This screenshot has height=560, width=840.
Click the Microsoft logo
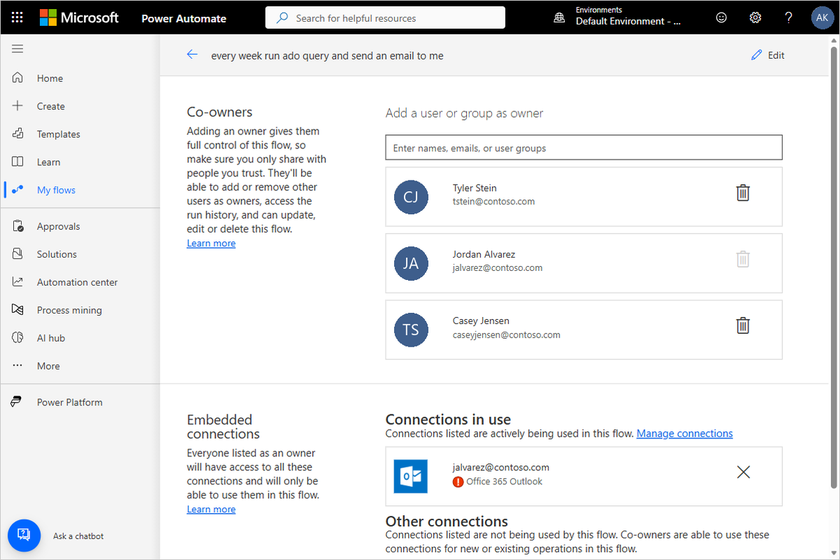(x=79, y=18)
